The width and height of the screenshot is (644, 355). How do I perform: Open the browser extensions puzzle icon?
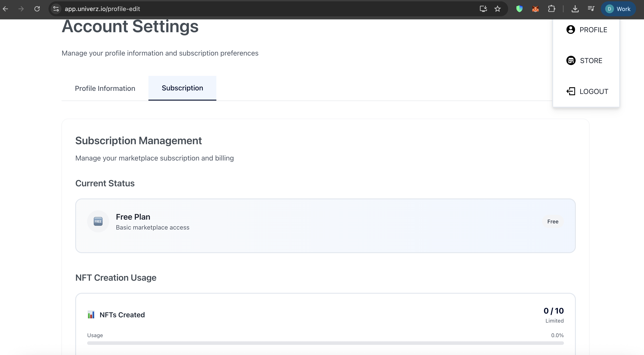tap(551, 9)
